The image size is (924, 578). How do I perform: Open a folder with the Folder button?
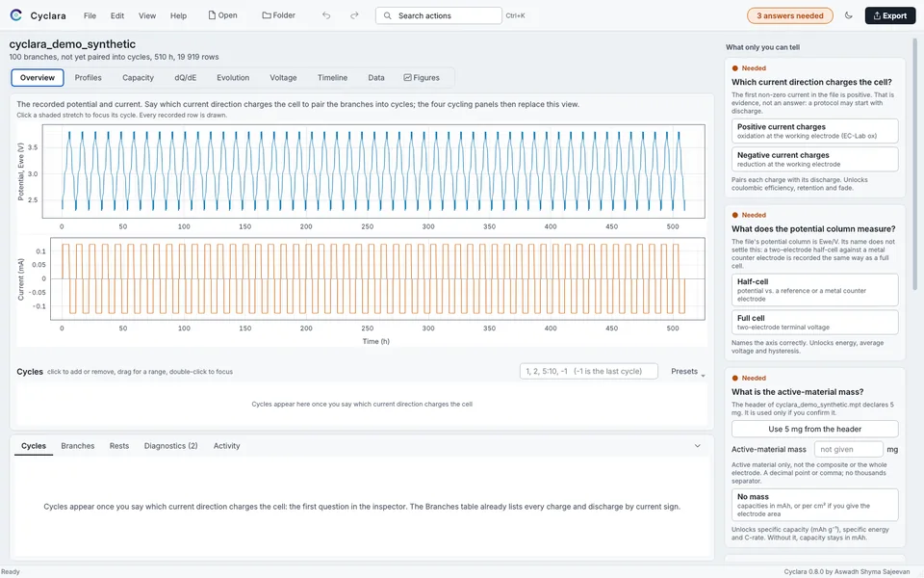point(279,15)
